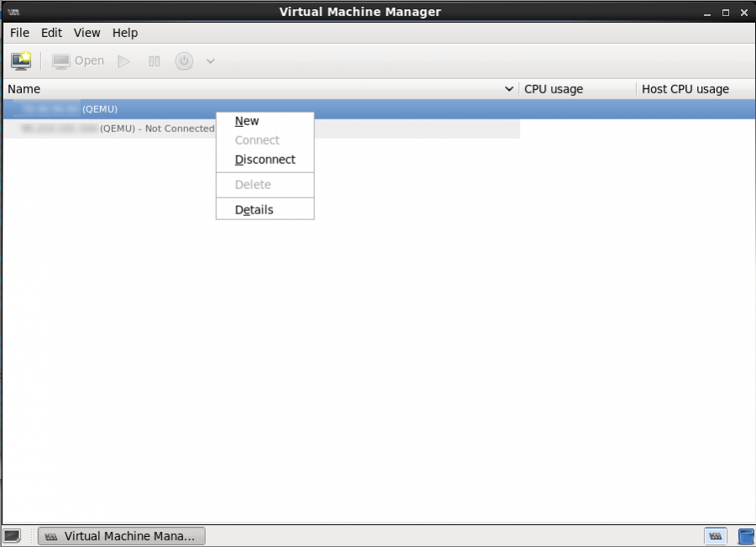Select the second workspace icon at bottom right corner

(745, 535)
